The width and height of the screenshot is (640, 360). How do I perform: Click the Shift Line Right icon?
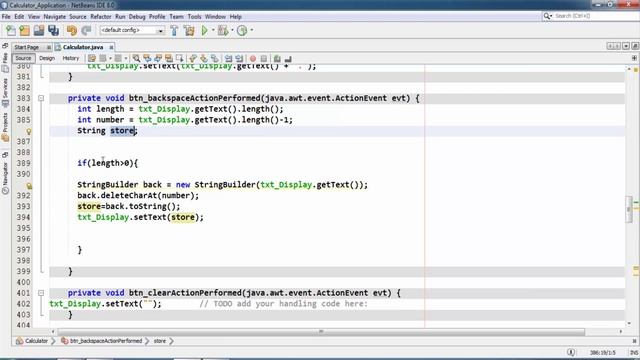[x=239, y=59]
